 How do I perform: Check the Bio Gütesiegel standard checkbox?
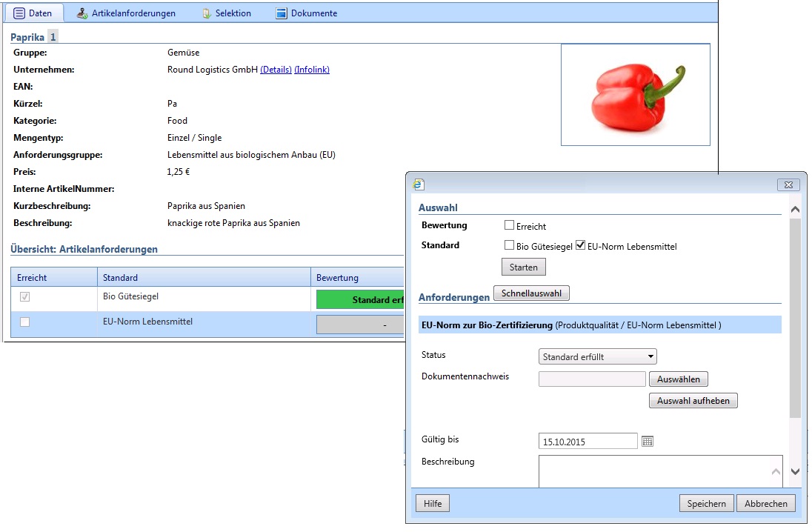point(509,245)
